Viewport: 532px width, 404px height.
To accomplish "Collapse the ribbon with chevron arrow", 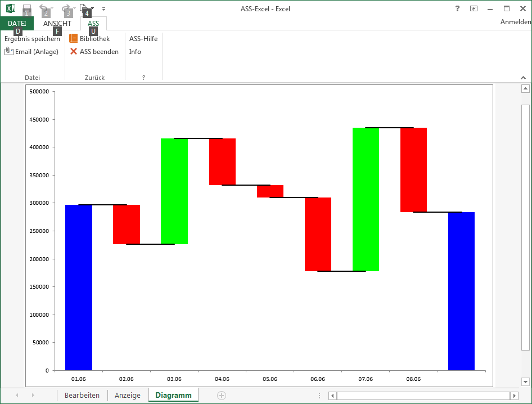I will (522, 78).
